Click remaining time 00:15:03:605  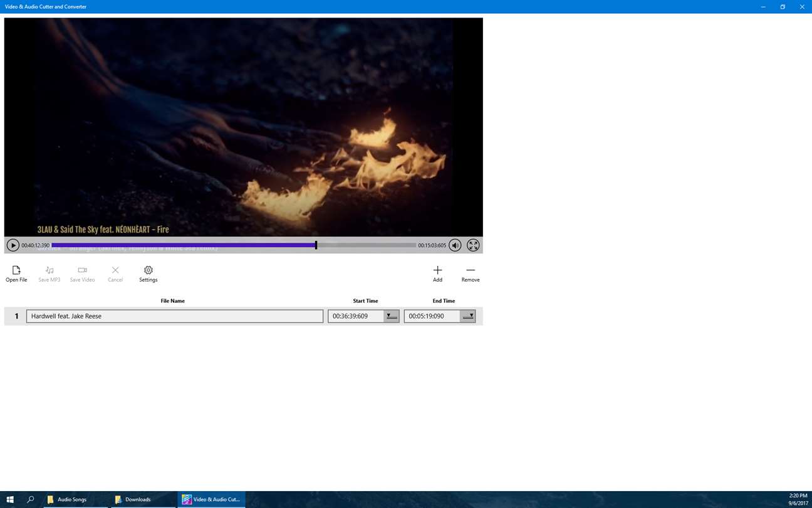(432, 245)
